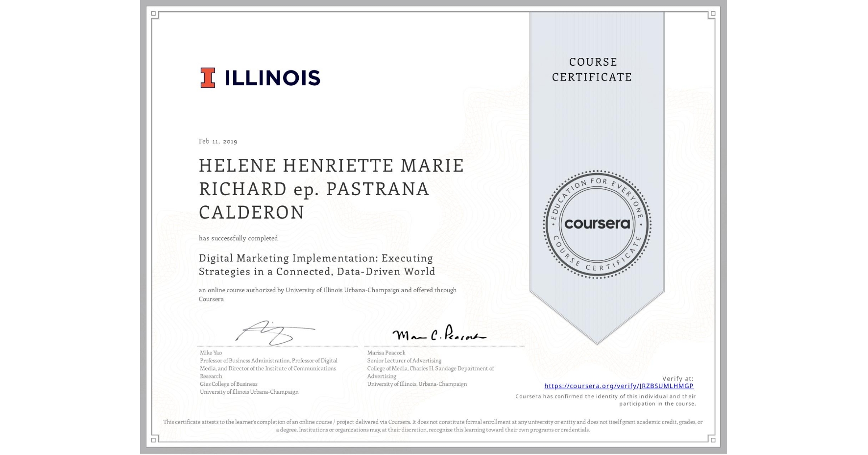Click 'has successfully completed' text
Viewport: 868px width, 455px height.
238,238
